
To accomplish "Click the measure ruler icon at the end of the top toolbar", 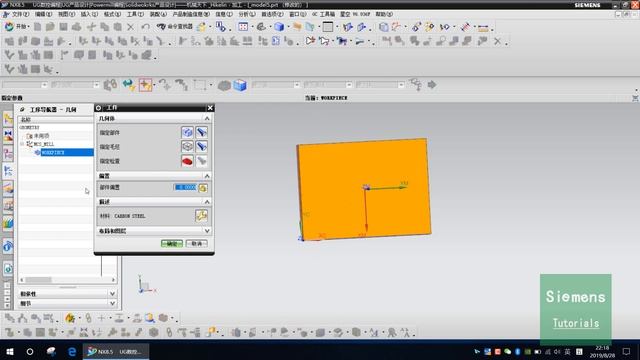I will pyautogui.click(x=483, y=27).
